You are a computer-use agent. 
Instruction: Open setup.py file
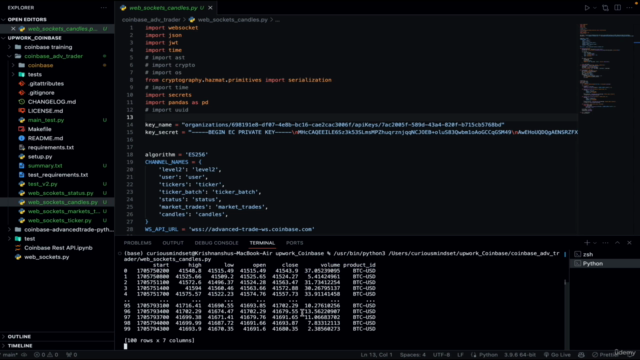(x=40, y=156)
